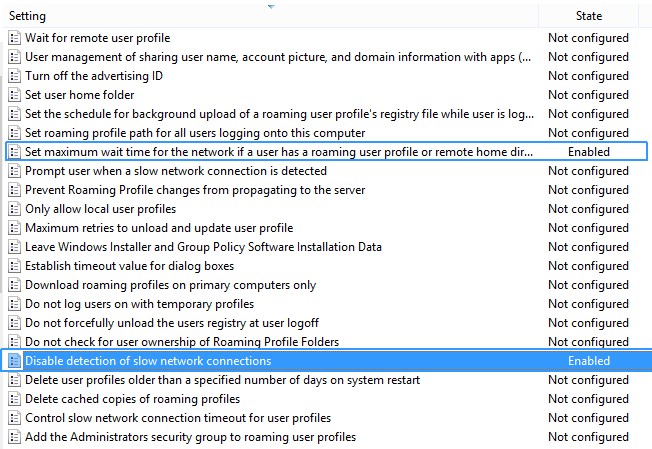
Task: Click the highlighted icon for Disable detection of slow network connections
Action: point(15,361)
